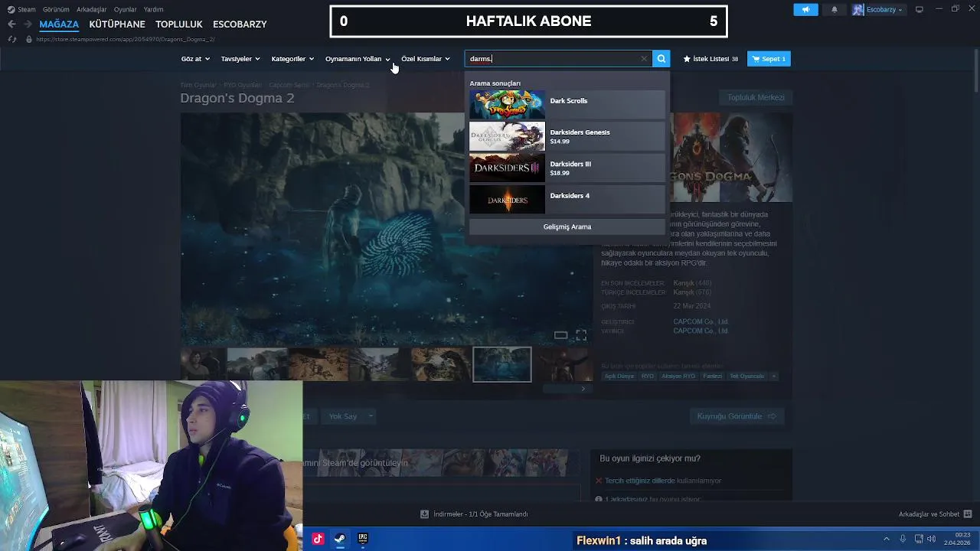Viewport: 980px width, 551px height.
Task: Open the taskbar clock showing 00:23
Action: tap(958, 539)
